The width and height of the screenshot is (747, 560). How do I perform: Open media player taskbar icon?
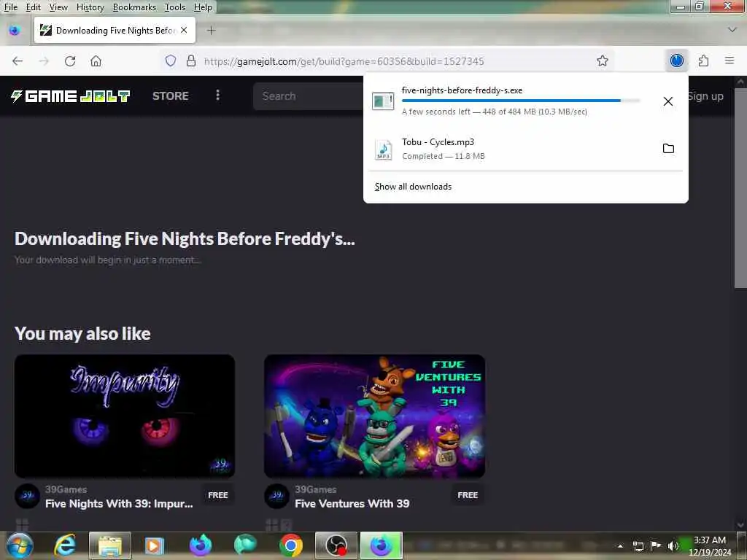coord(155,545)
